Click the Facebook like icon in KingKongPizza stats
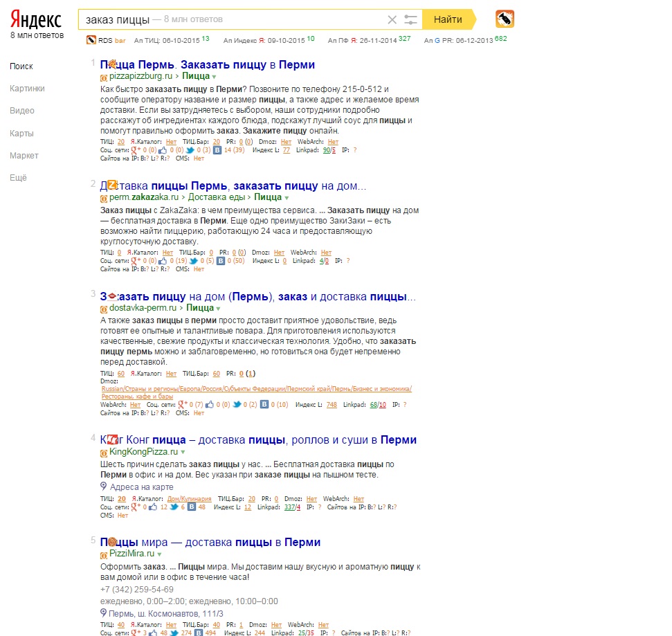This screenshot has width=672, height=636. pyautogui.click(x=153, y=507)
